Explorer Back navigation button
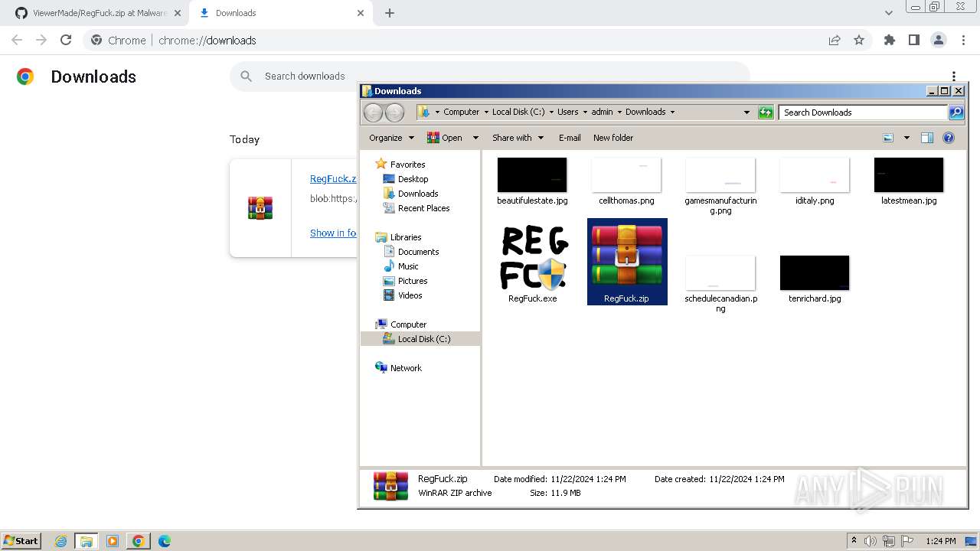980x551 pixels. click(x=373, y=112)
